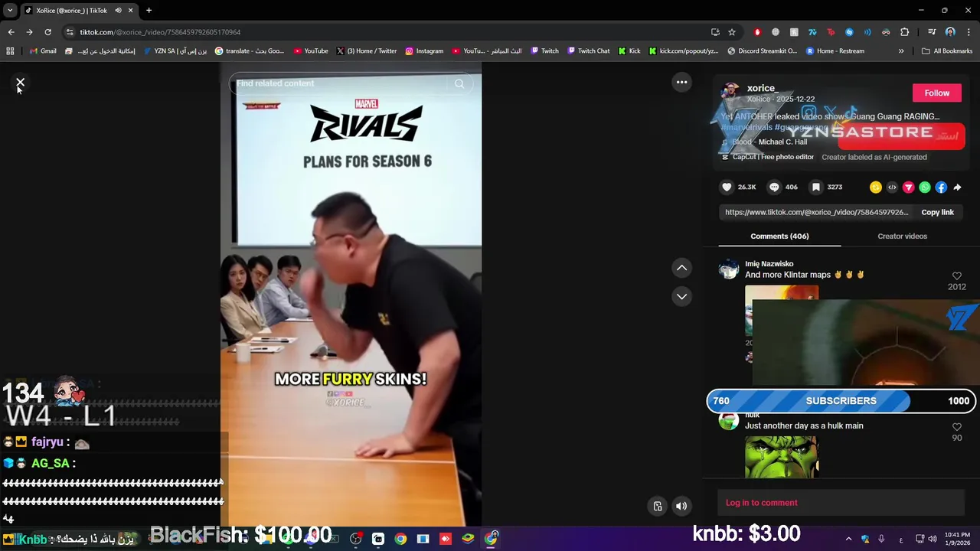Navigate back in Chrome
This screenshot has width=980, height=551.
(11, 32)
